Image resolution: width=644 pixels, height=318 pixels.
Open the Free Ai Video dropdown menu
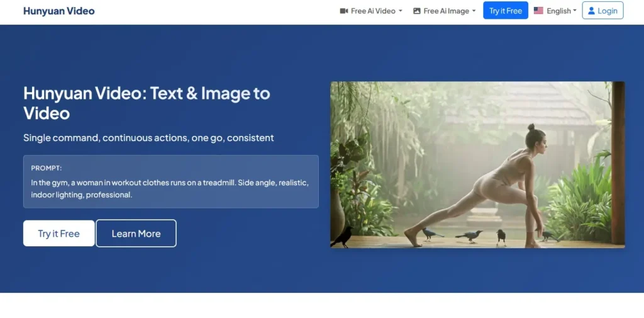tap(371, 11)
